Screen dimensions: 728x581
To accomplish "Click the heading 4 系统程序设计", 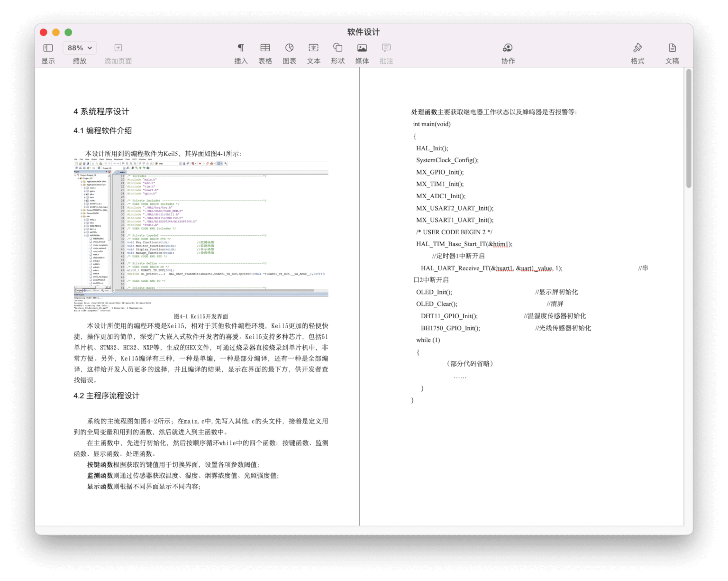I will 101,111.
